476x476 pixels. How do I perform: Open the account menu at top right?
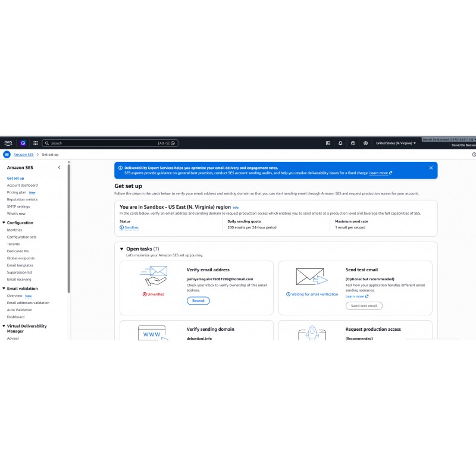(449, 140)
